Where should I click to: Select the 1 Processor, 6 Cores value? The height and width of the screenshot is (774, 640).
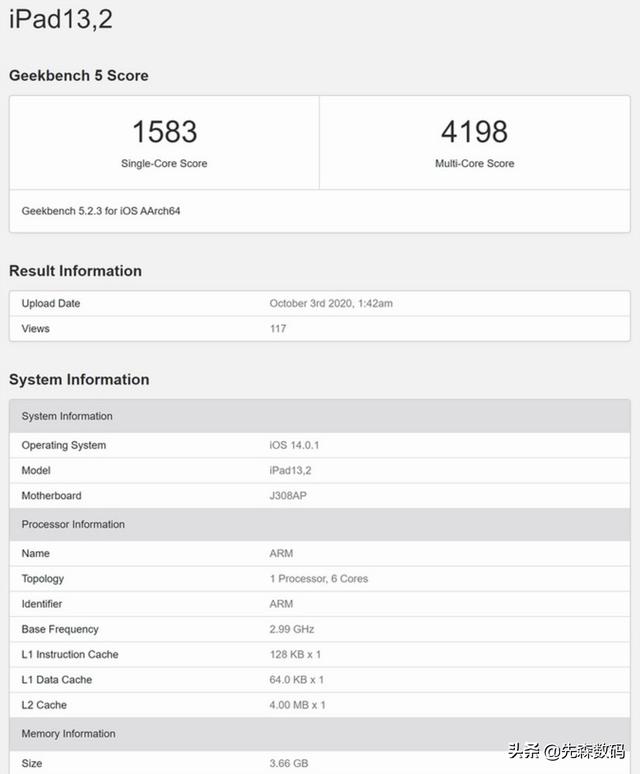click(319, 579)
